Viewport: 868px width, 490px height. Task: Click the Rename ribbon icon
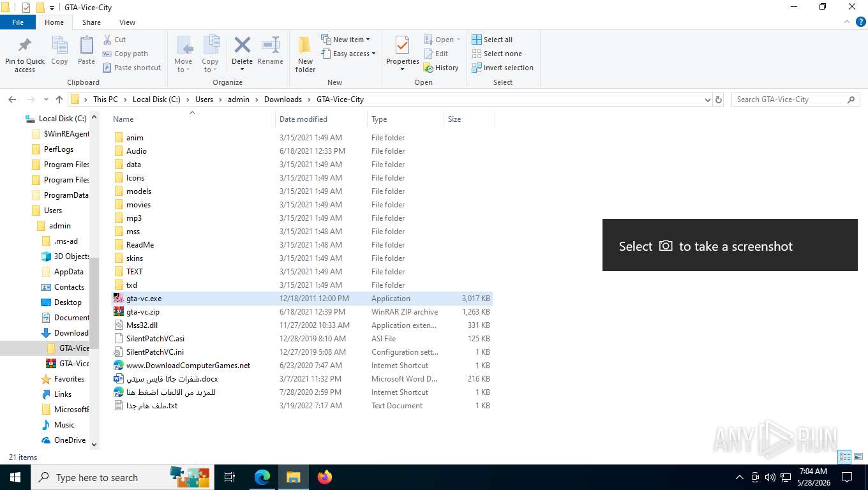coord(270,45)
